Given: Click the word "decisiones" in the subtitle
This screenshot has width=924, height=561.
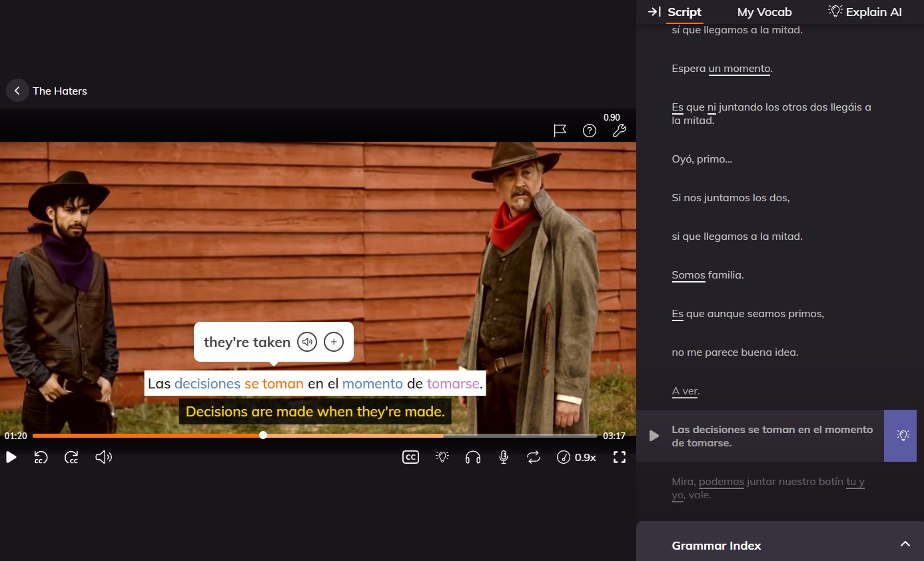Looking at the screenshot, I should click(x=207, y=384).
